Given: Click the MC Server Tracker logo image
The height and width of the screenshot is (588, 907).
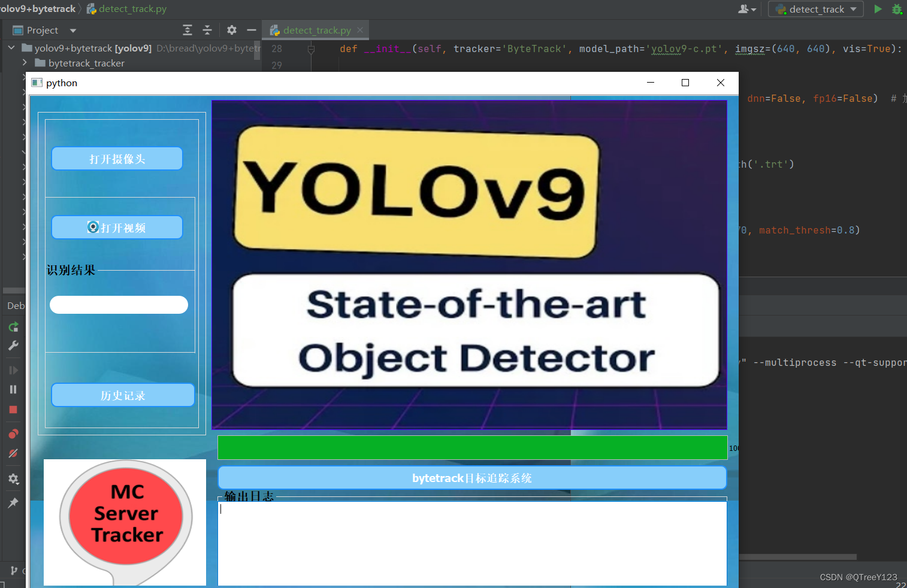Looking at the screenshot, I should pos(125,522).
